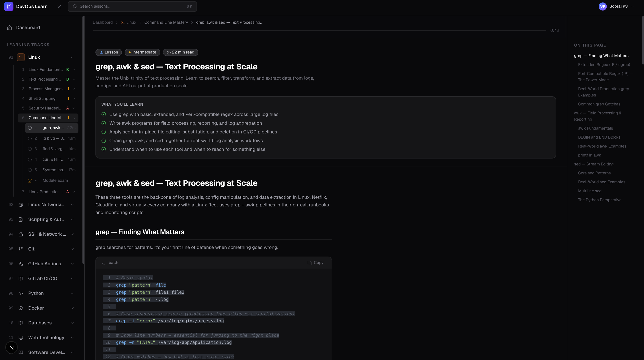Click the Python code brackets icon
Screen dimensions: 644x360
(21, 293)
